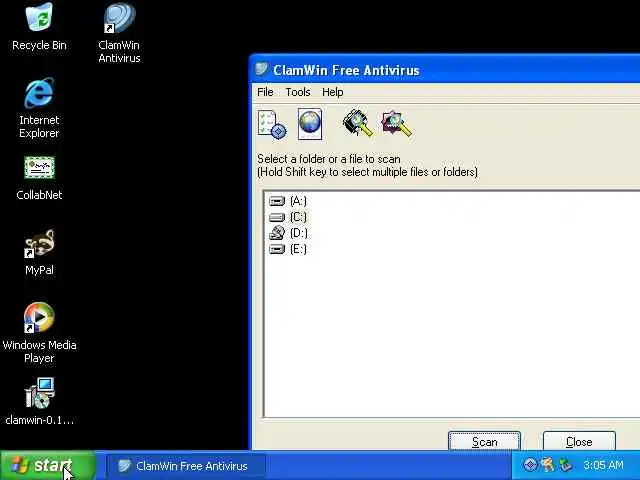Viewport: 640px width, 480px height.
Task: Click the Close button
Action: click(x=579, y=442)
